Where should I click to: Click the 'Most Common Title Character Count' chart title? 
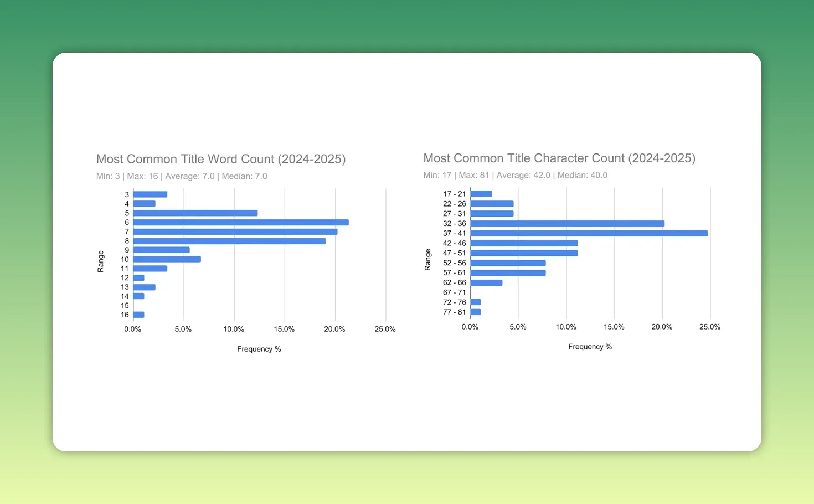(559, 158)
